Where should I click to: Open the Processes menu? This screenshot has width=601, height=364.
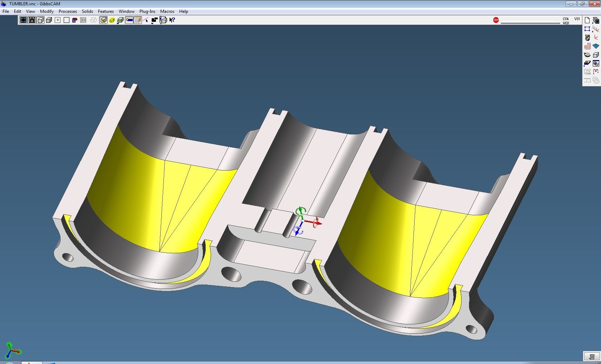(68, 11)
